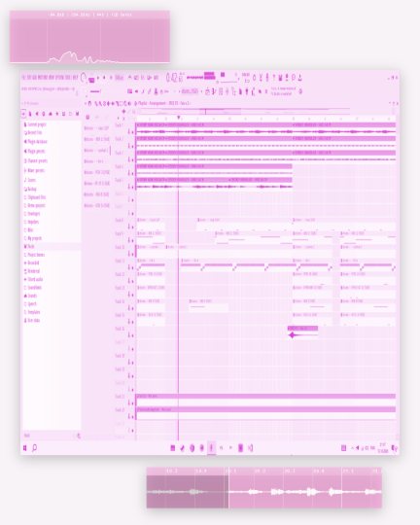Click the spectrum graph image above the window
420x525 pixels.
tap(89, 37)
